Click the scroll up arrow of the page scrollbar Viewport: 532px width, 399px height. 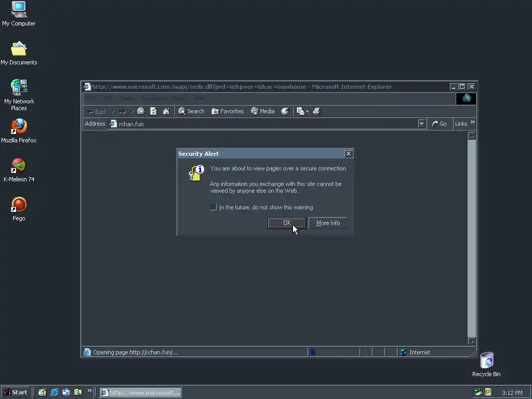coord(472,136)
